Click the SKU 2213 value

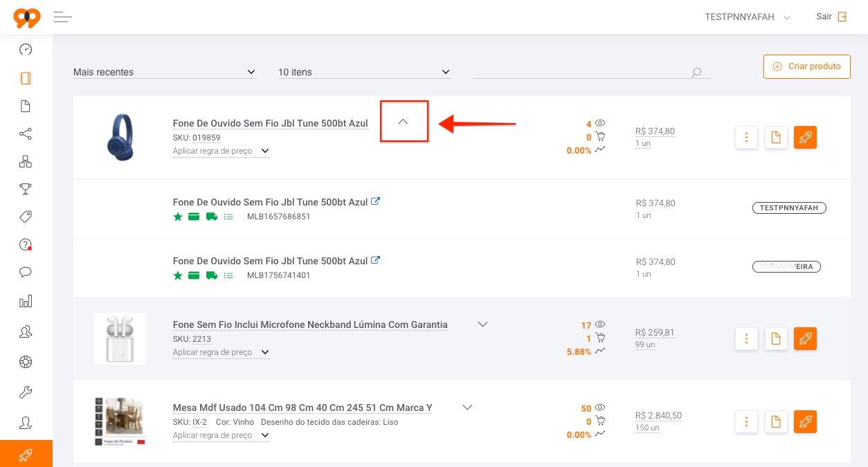point(201,339)
